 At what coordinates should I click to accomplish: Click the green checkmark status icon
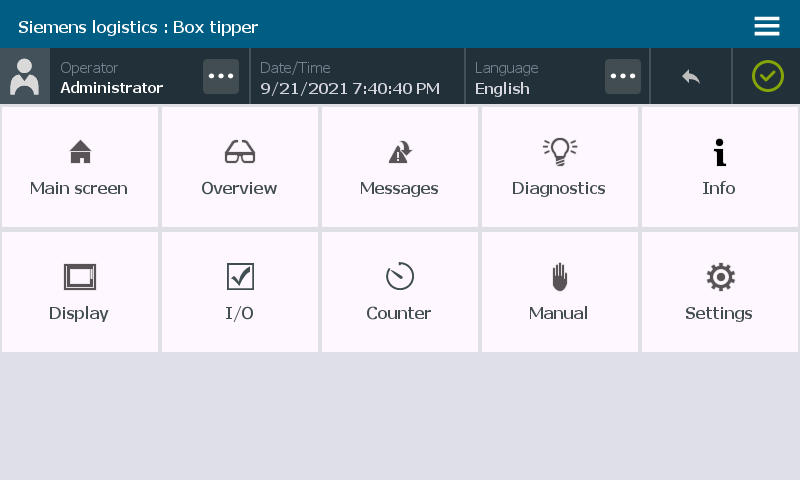pyautogui.click(x=767, y=76)
